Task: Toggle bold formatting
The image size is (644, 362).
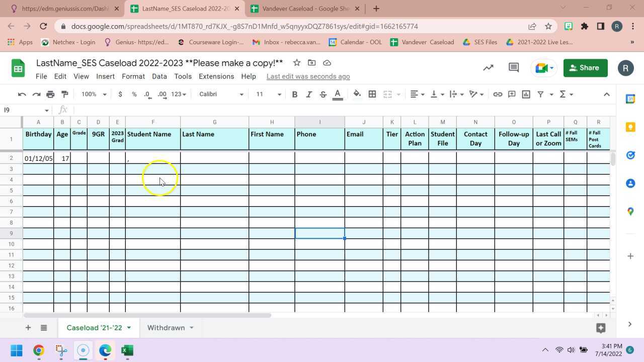Action: (x=295, y=94)
